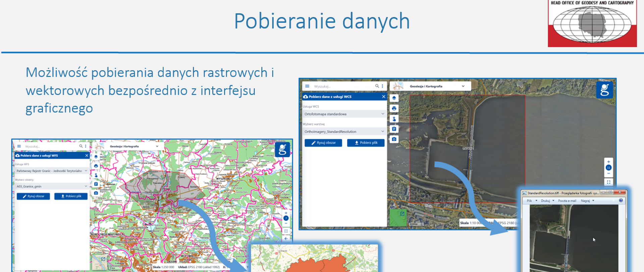Click the print icon in WCS map toolbar
The image size is (644, 272).
[x=394, y=108]
